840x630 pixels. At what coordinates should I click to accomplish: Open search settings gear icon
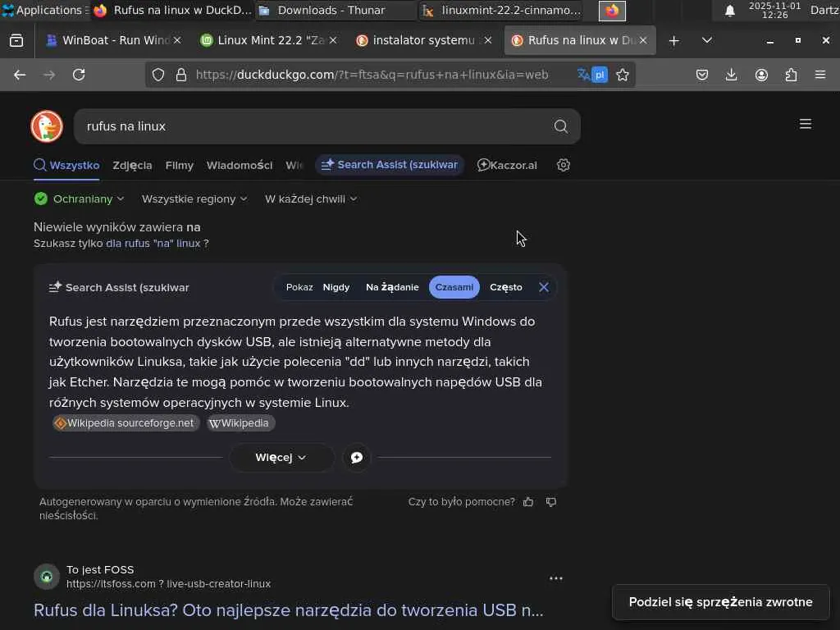click(563, 165)
